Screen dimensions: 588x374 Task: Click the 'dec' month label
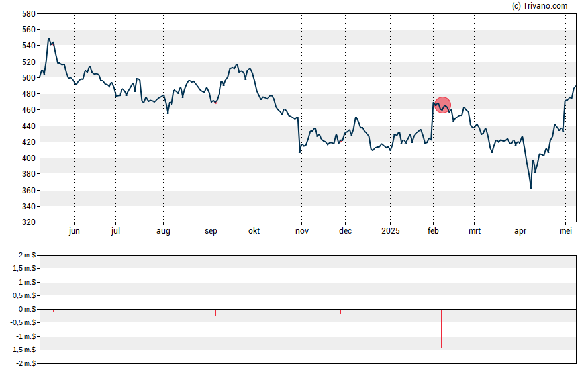pyautogui.click(x=346, y=231)
